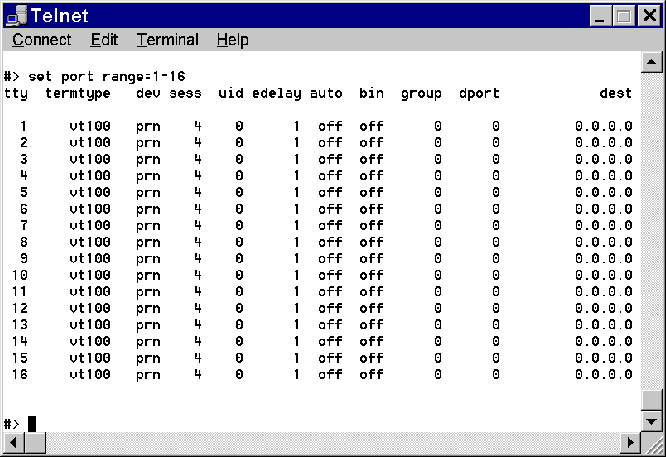The width and height of the screenshot is (666, 457).
Task: Open the Help menu
Action: pyautogui.click(x=232, y=40)
